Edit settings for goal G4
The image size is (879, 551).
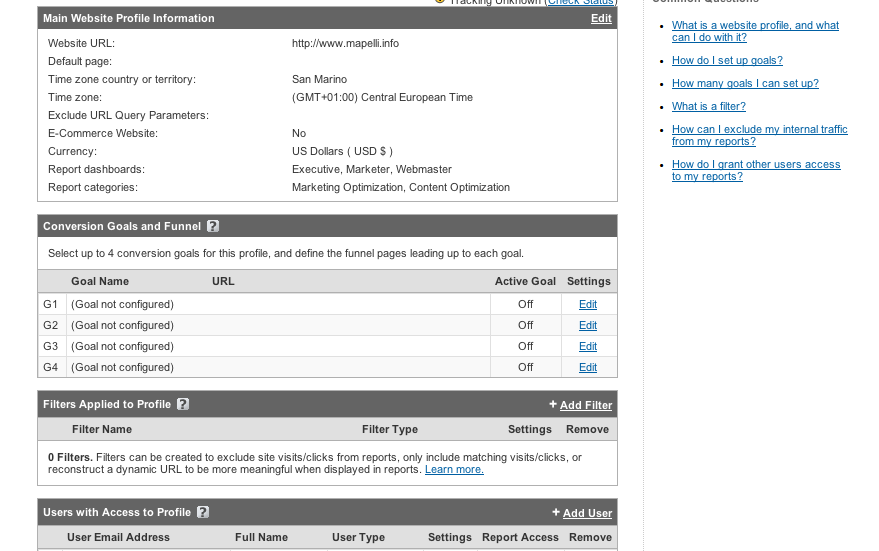pyautogui.click(x=587, y=368)
